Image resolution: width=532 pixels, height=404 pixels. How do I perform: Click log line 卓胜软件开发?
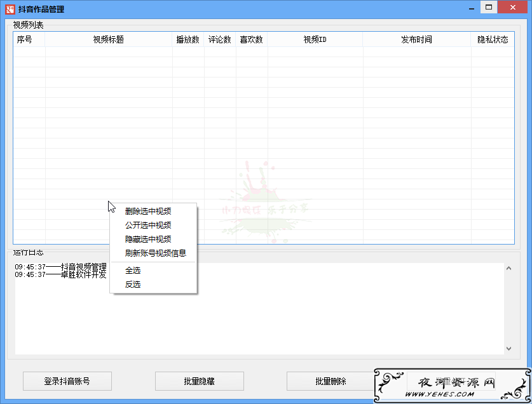point(61,274)
